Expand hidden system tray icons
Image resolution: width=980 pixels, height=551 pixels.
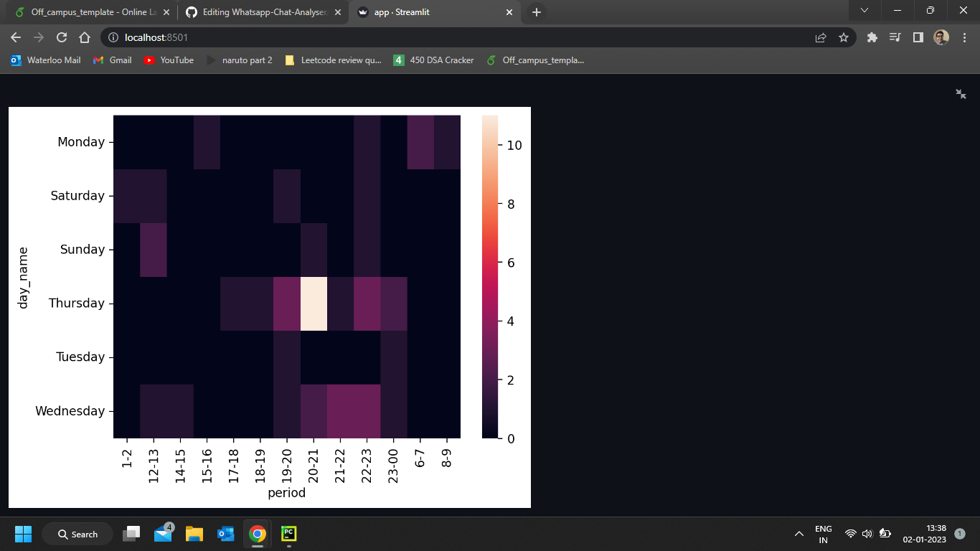pyautogui.click(x=798, y=534)
